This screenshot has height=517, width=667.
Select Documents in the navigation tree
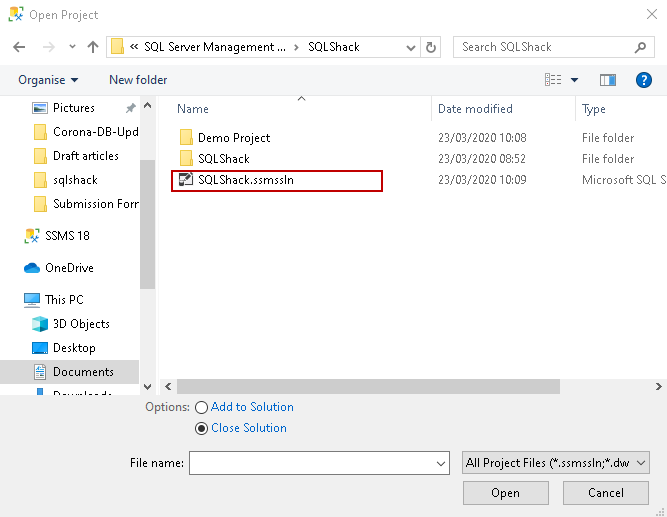pyautogui.click(x=83, y=372)
